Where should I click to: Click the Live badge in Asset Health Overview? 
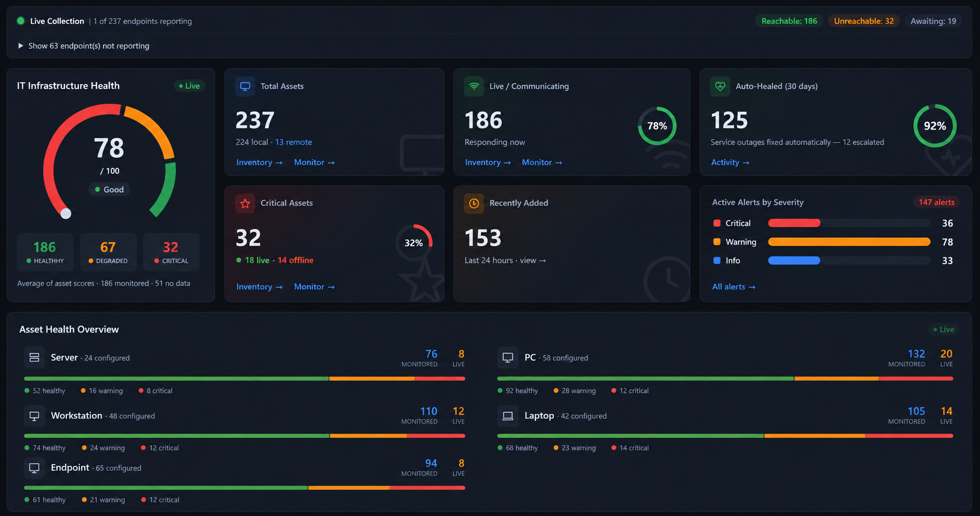(x=944, y=329)
